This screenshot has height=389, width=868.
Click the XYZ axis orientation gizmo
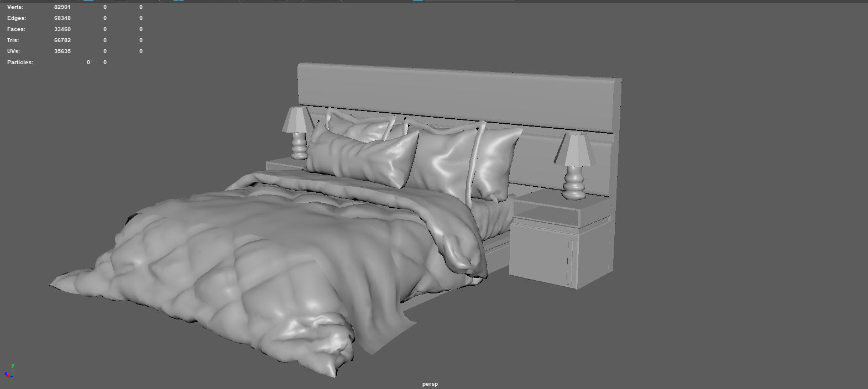[x=9, y=371]
